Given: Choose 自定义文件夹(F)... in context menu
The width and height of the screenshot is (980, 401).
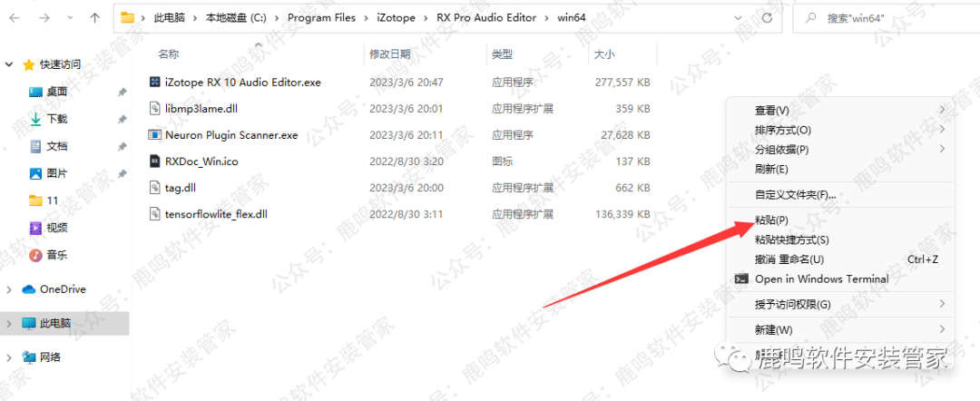Looking at the screenshot, I should [839, 195].
